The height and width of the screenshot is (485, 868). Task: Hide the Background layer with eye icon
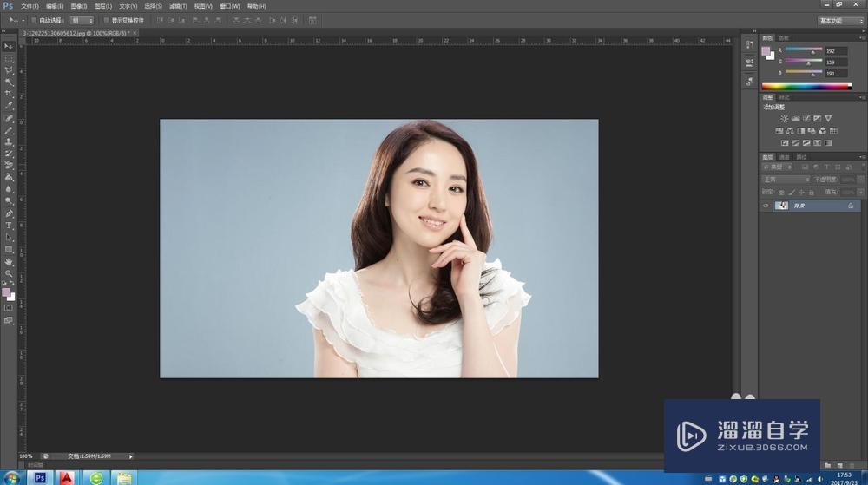766,206
